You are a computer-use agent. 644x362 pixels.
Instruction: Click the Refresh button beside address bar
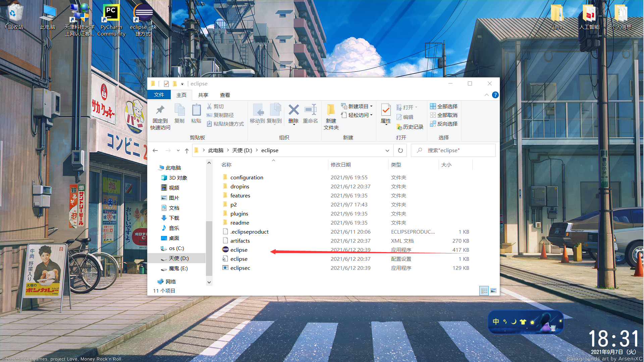pyautogui.click(x=400, y=150)
